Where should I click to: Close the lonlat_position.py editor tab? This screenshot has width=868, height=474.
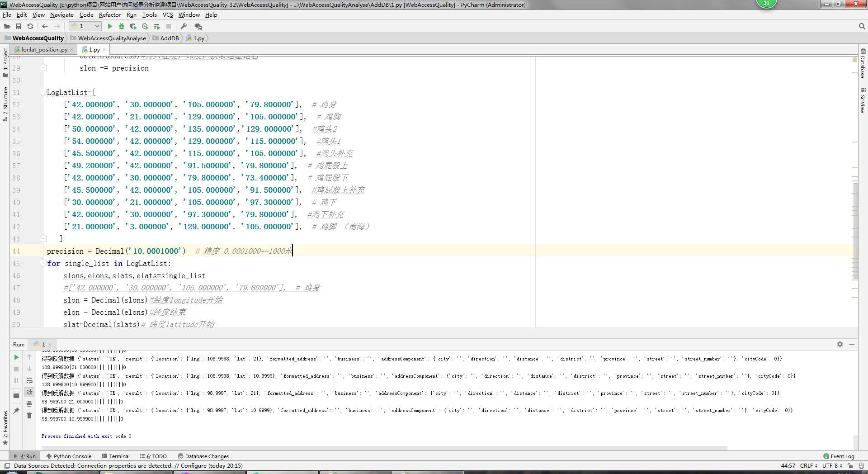[x=72, y=50]
